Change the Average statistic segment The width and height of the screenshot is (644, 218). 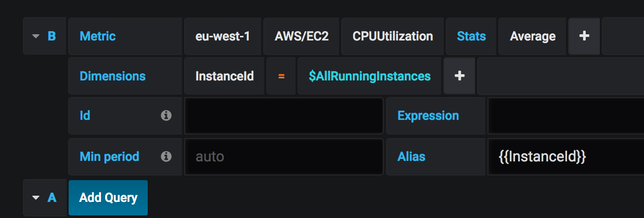(533, 36)
